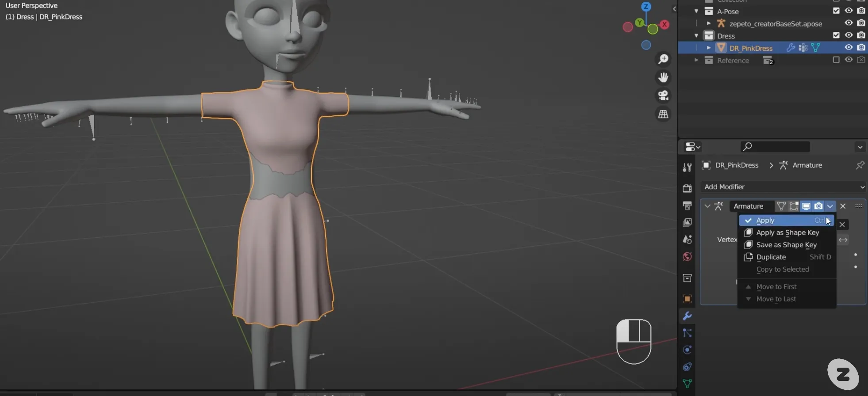Open the Modifier wrench properties tab
Viewport: 868px width, 396px height.
click(687, 316)
